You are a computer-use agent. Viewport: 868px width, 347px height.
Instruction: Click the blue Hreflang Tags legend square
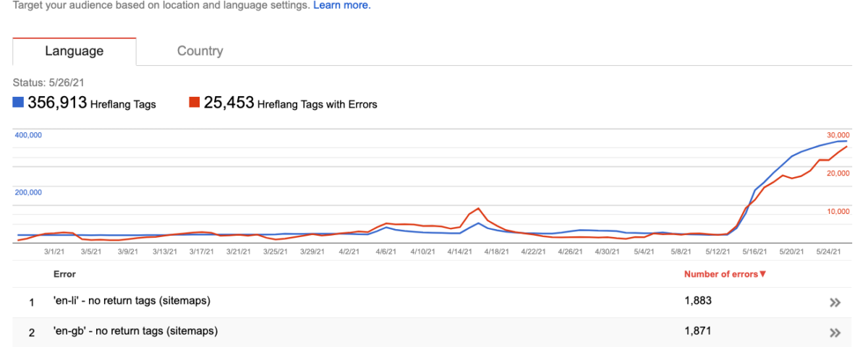click(19, 103)
